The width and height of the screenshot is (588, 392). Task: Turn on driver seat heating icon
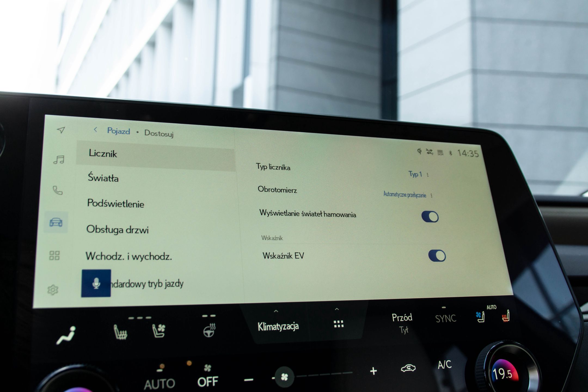point(120,332)
